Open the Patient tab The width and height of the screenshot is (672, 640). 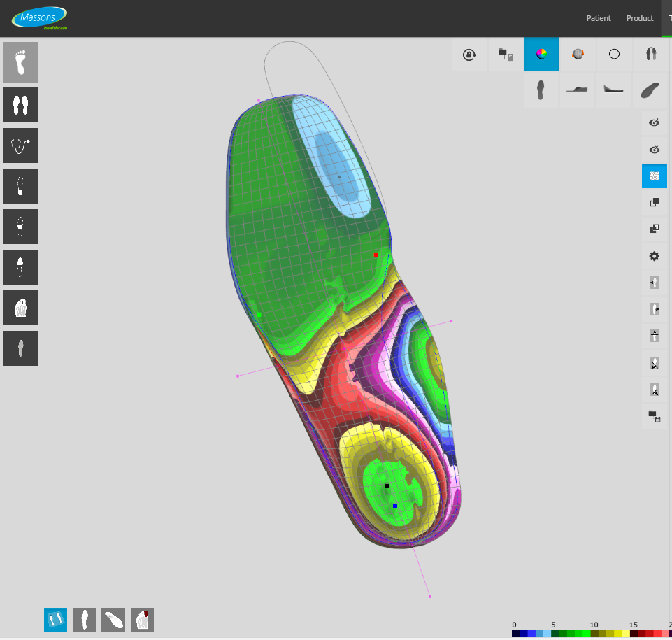[599, 18]
